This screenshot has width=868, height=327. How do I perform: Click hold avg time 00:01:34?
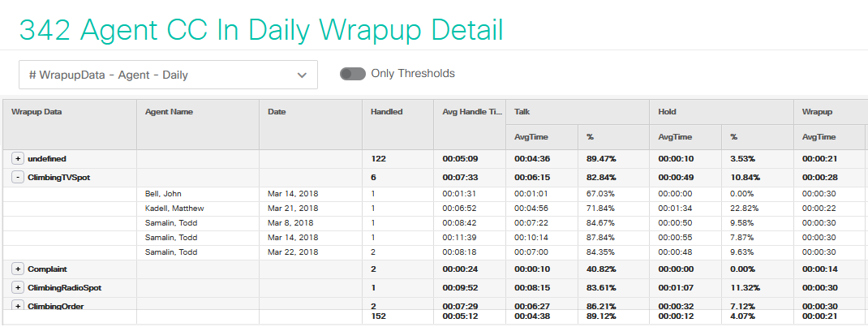click(676, 209)
